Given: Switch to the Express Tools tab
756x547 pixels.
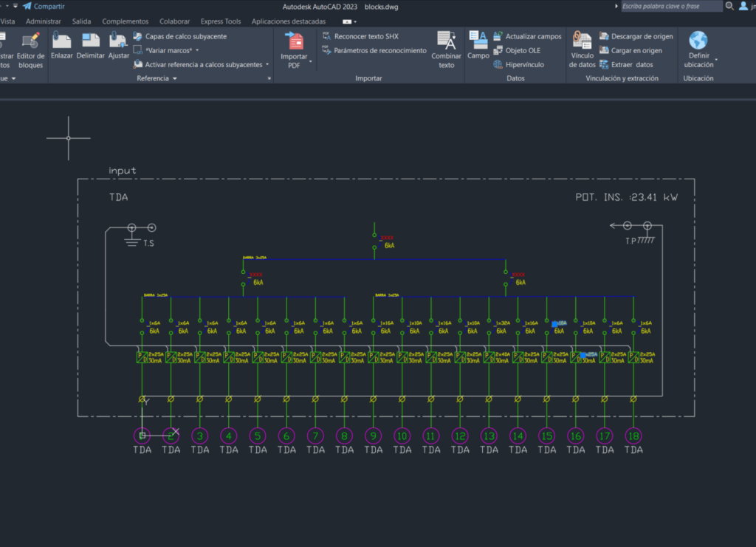Looking at the screenshot, I should (220, 21).
